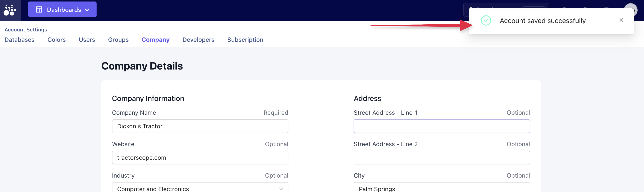Focus the Street Address Line 2 field

pos(441,157)
